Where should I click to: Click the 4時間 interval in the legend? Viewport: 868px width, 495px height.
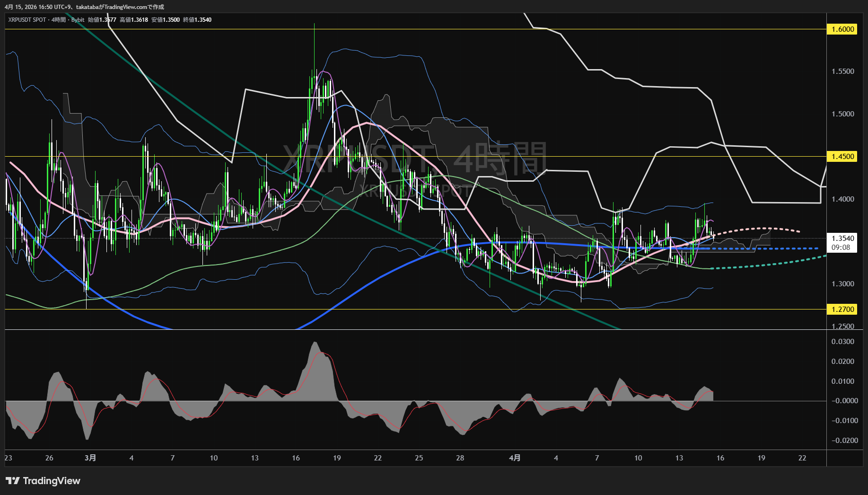(59, 20)
